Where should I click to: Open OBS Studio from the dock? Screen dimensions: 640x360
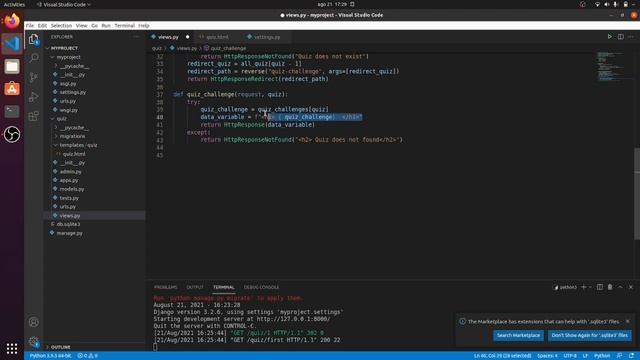click(x=12, y=134)
